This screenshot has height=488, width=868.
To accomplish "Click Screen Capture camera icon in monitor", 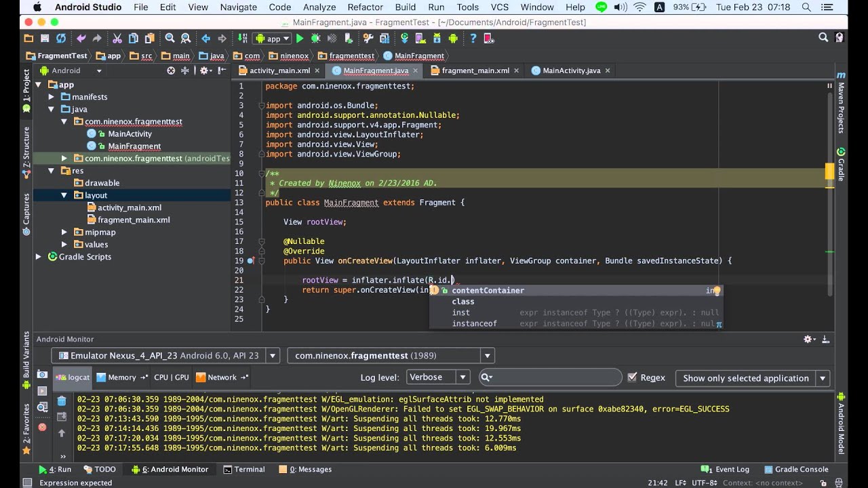I will tap(42, 374).
